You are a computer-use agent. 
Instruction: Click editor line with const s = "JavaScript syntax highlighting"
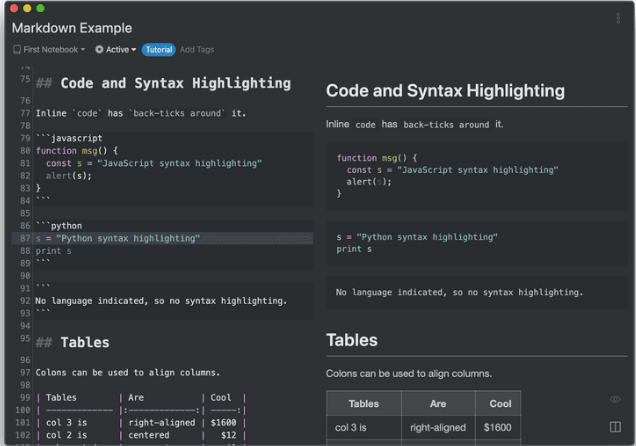(154, 163)
